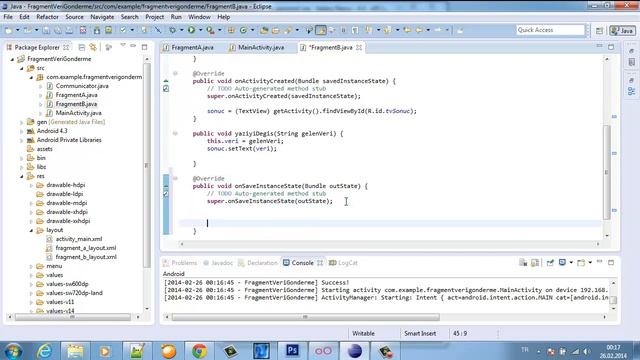Expand the drawable-hdpi folder
The width and height of the screenshot is (640, 360).
tap(31, 185)
